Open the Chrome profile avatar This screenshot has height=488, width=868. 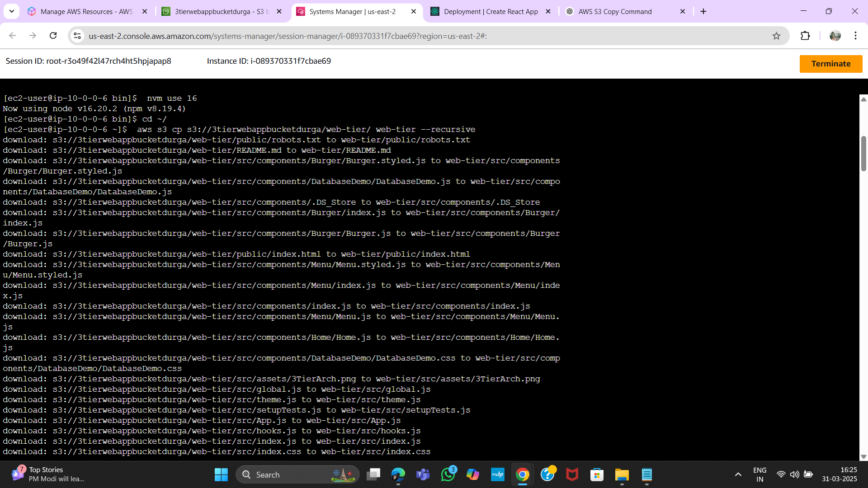835,36
